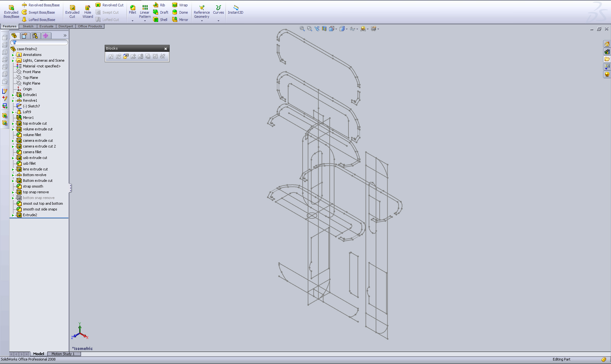Click the Dome tool icon

coord(175,12)
